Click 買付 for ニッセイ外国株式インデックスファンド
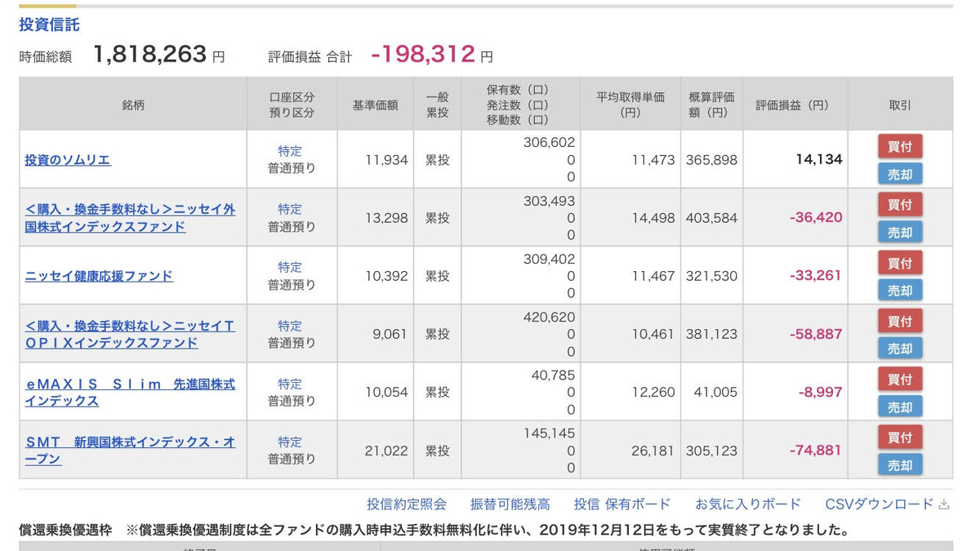Image resolution: width=980 pixels, height=551 pixels. (x=900, y=205)
